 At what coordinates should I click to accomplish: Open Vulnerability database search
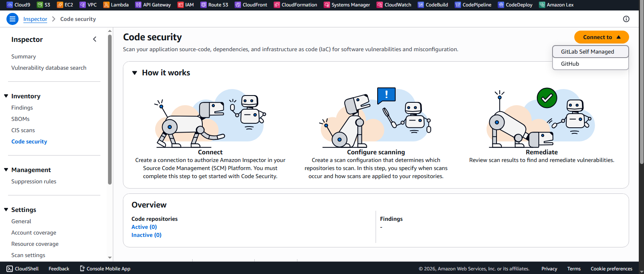pos(49,68)
